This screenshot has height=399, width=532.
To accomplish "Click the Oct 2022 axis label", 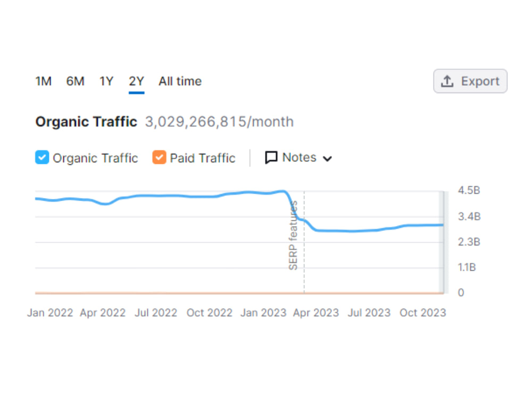I will coord(209,312).
